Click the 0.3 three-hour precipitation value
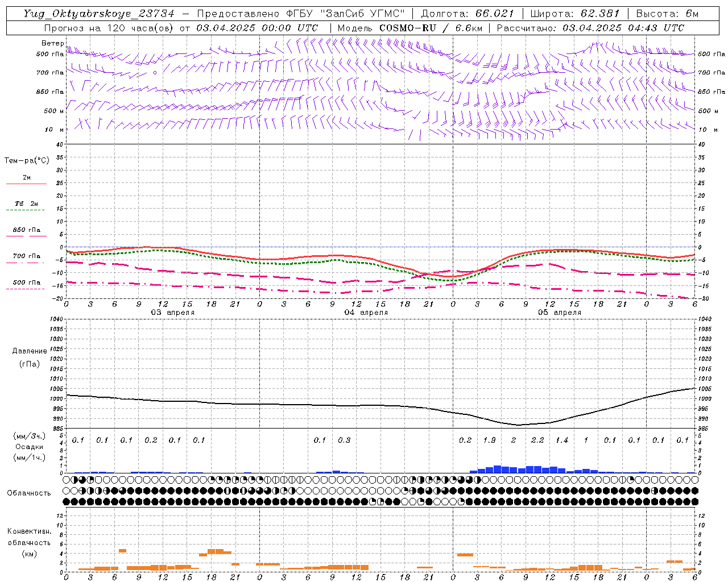 point(344,440)
